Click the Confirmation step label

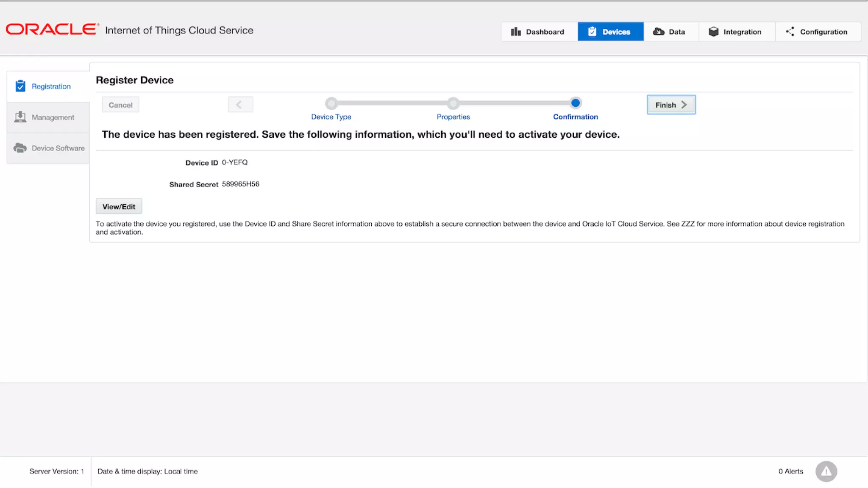575,117
